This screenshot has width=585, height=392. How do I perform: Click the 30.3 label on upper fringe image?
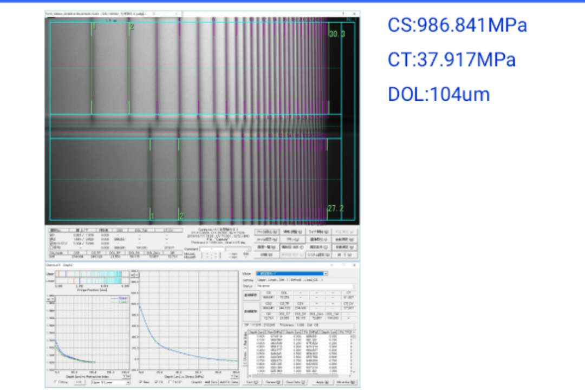(336, 34)
